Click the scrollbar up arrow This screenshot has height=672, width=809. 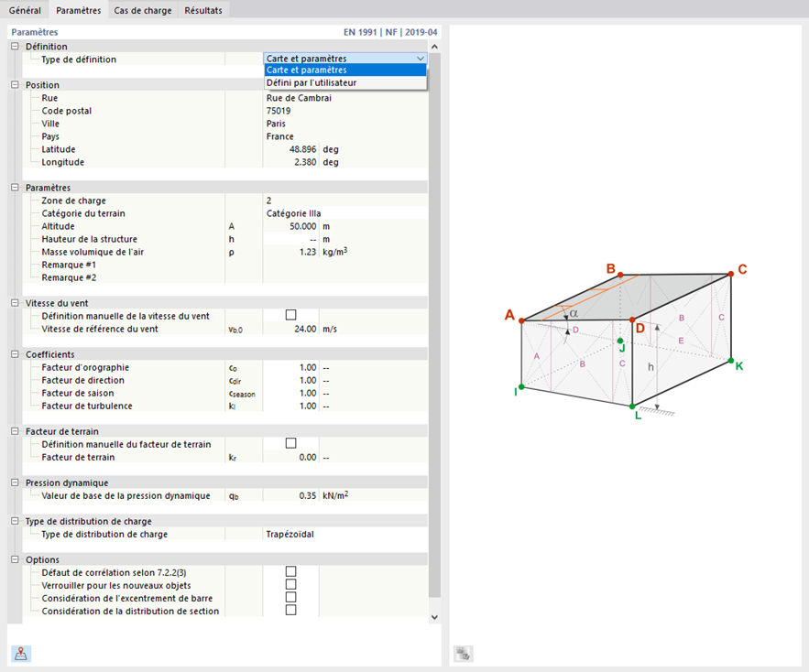point(434,47)
